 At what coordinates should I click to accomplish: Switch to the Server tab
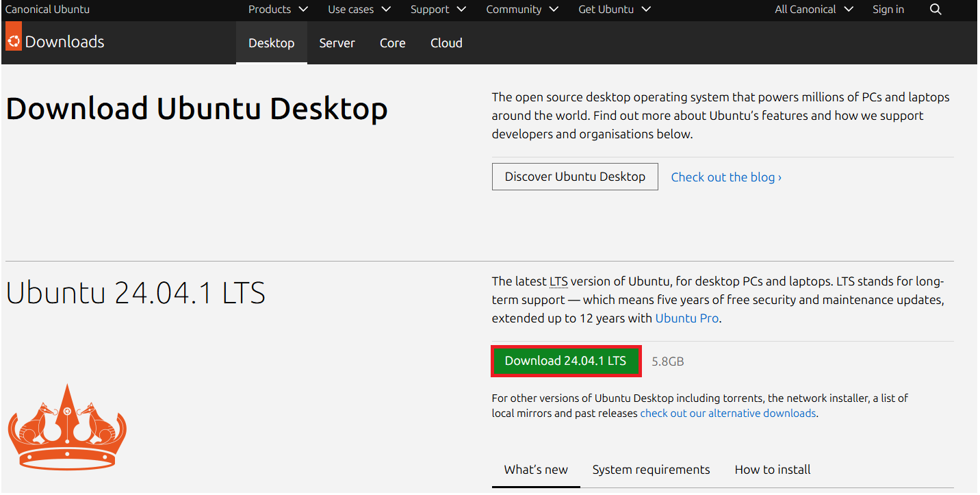pyautogui.click(x=337, y=42)
